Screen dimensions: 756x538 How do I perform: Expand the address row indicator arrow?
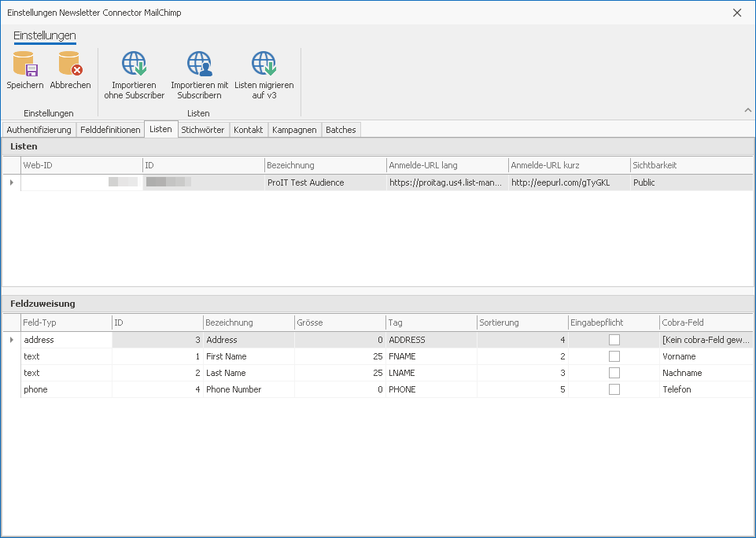pyautogui.click(x=11, y=340)
